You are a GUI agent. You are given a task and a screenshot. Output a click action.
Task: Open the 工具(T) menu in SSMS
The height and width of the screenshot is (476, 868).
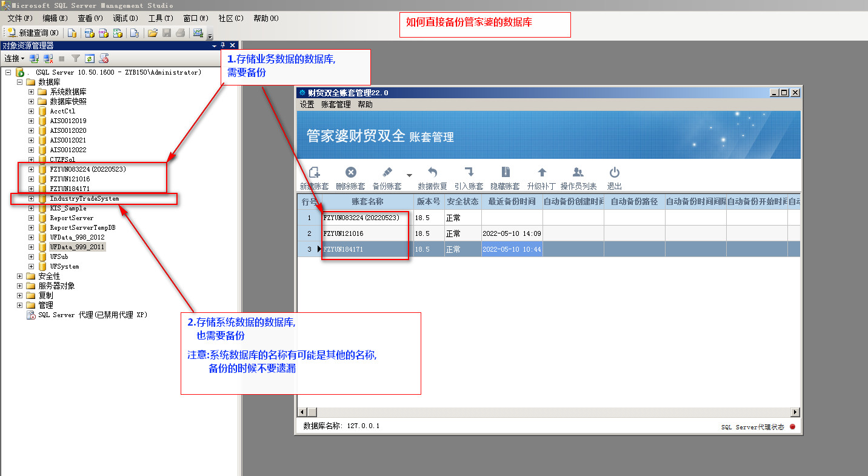(161, 18)
